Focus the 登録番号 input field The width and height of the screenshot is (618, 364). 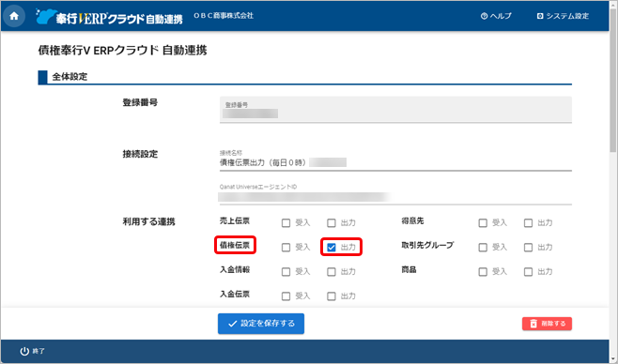[395, 110]
